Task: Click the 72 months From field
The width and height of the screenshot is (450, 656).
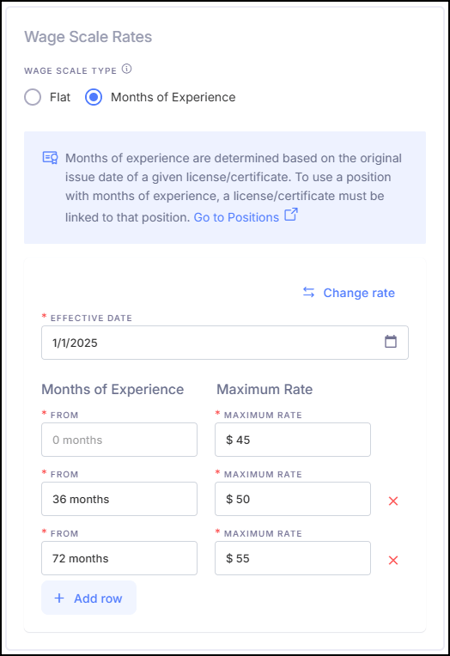Action: [119, 559]
